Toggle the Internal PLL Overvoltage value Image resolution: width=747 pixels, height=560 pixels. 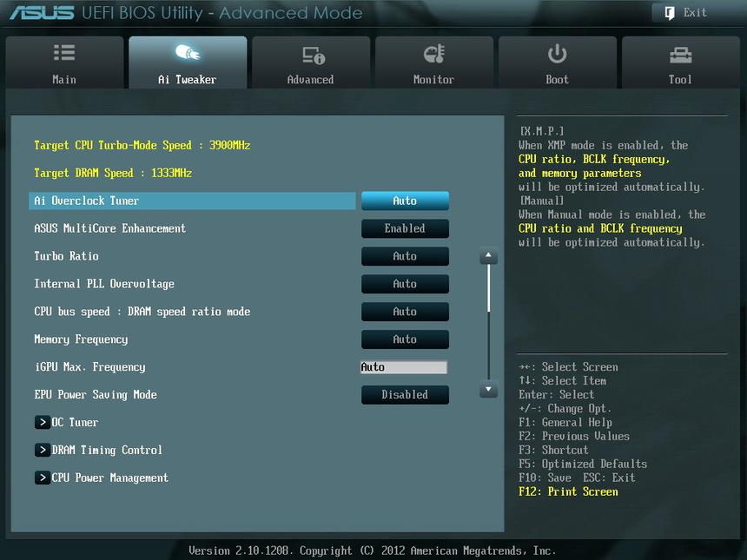coord(405,284)
